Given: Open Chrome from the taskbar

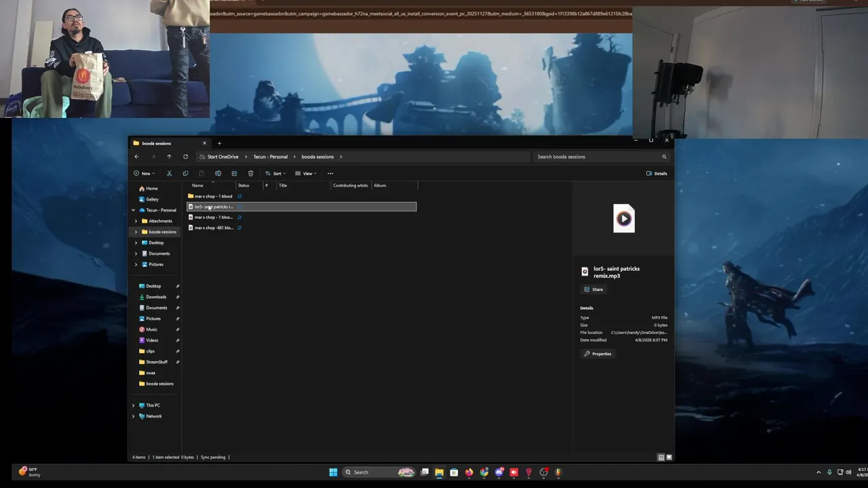Looking at the screenshot, I should [x=484, y=472].
